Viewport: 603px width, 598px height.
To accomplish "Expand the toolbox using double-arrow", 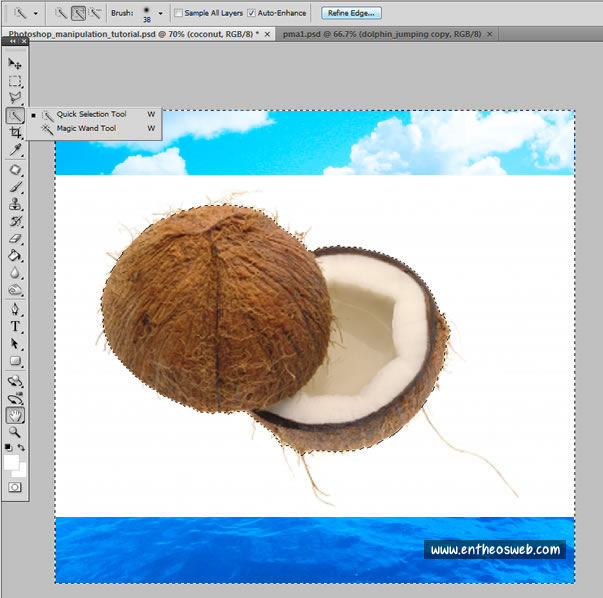I will click(14, 41).
